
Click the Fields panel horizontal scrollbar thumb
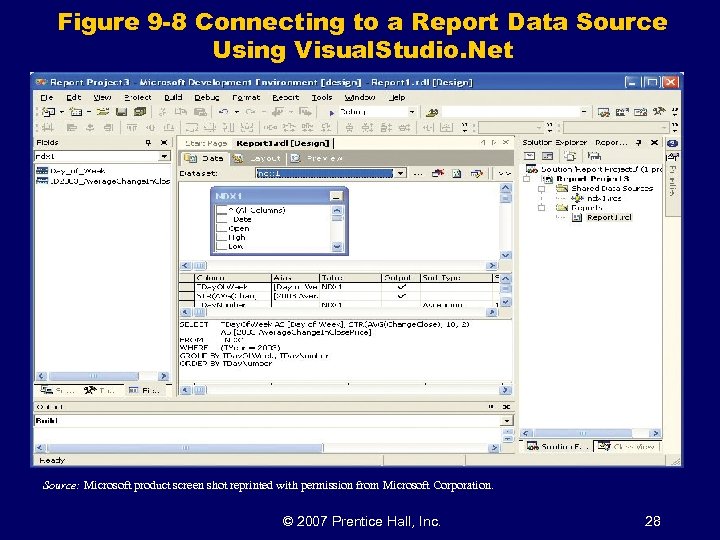pos(94,376)
